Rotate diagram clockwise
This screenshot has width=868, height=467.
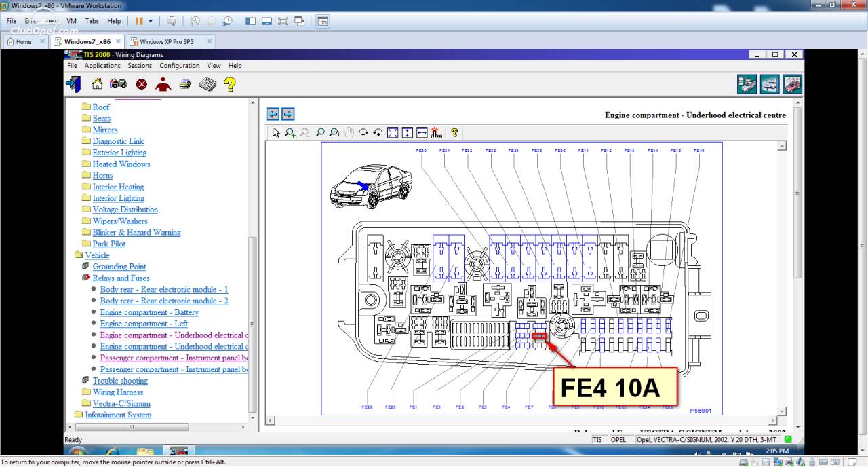[x=363, y=133]
